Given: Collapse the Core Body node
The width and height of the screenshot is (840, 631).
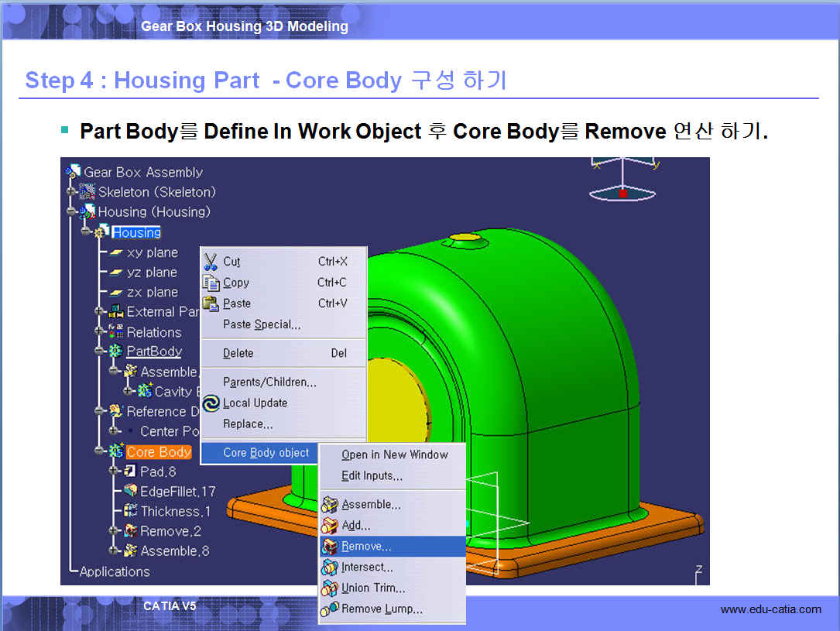Looking at the screenshot, I should tap(100, 451).
